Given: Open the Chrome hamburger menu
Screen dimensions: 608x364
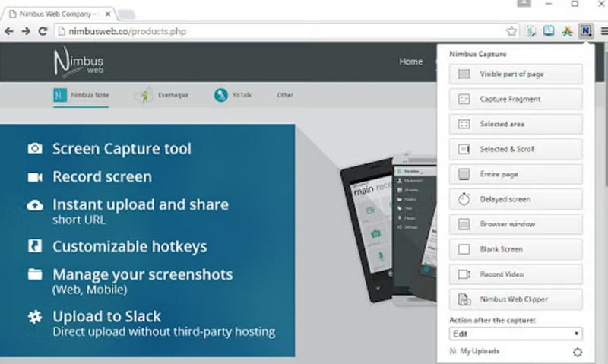Looking at the screenshot, I should tap(602, 31).
